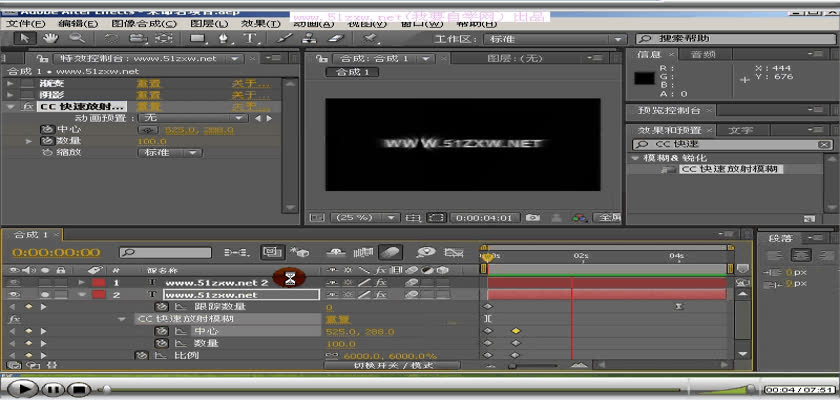This screenshot has height=400, width=840.
Task: Toggle fx switch of CC 快速放射 effect
Action: [27, 107]
